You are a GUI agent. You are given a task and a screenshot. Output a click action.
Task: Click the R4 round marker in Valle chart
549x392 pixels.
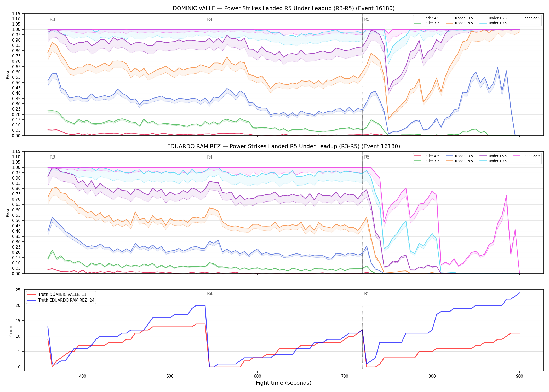click(x=210, y=19)
